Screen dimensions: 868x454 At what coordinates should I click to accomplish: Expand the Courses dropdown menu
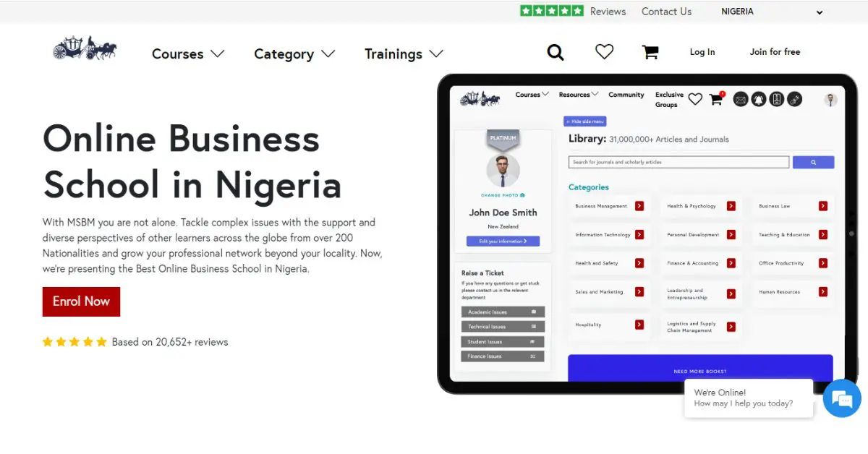(188, 54)
